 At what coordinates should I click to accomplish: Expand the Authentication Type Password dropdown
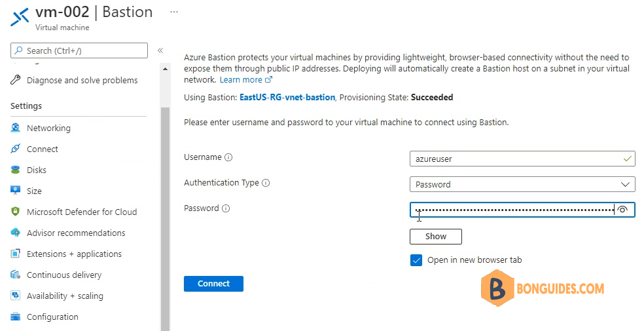click(522, 184)
